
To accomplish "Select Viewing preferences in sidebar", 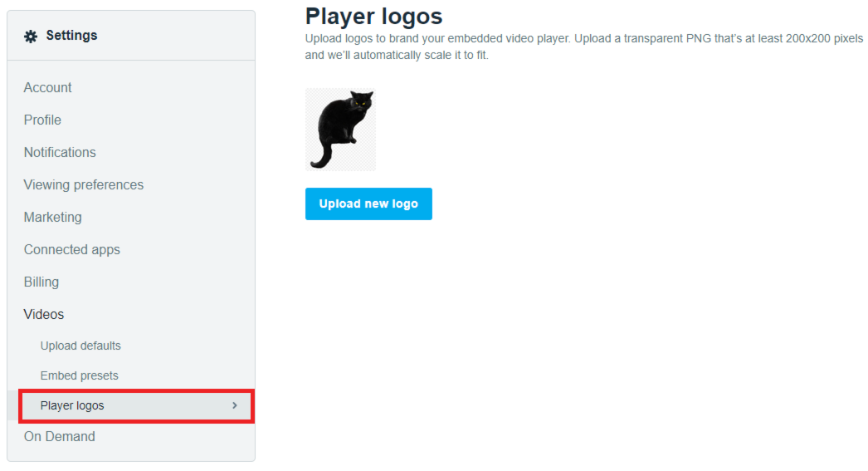I will (x=83, y=184).
